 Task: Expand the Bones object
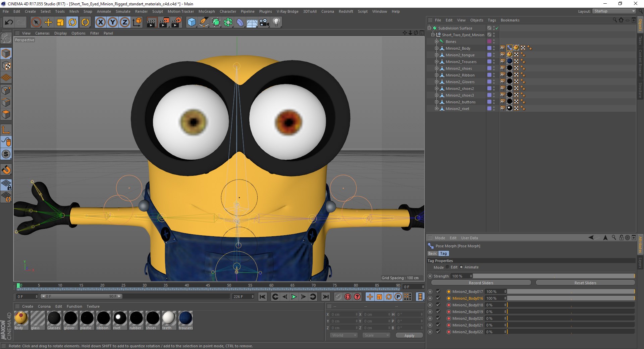click(x=437, y=42)
